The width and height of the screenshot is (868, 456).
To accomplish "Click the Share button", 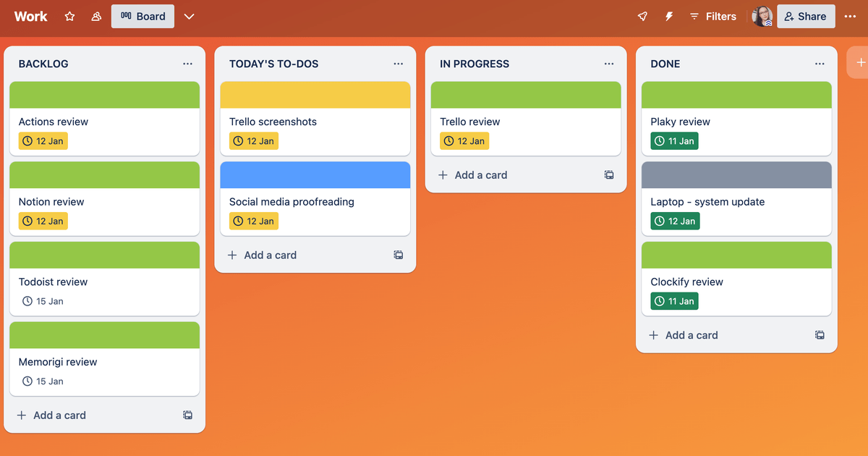I will [806, 17].
